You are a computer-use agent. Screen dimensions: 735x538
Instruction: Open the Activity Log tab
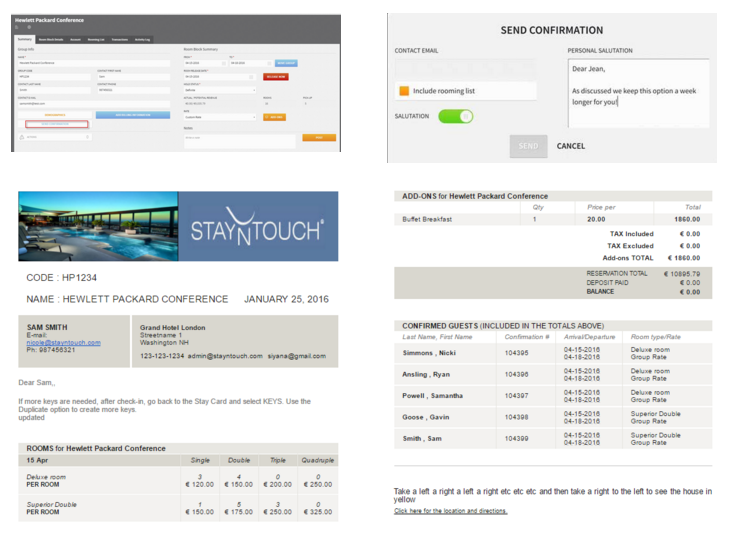click(x=142, y=40)
